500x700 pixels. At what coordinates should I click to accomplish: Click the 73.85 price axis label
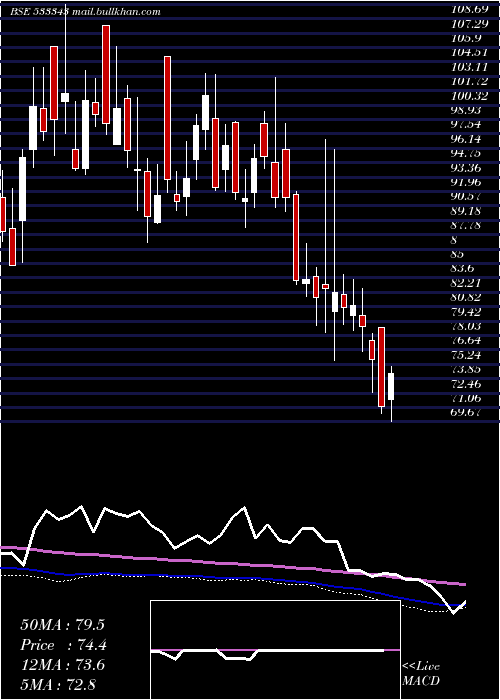pos(466,370)
